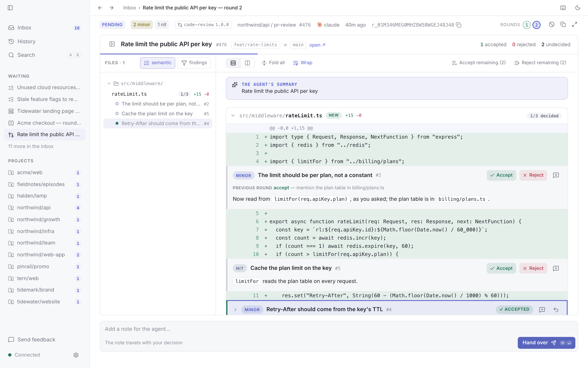Click the duplicate/copy icon near rounds

[563, 24]
